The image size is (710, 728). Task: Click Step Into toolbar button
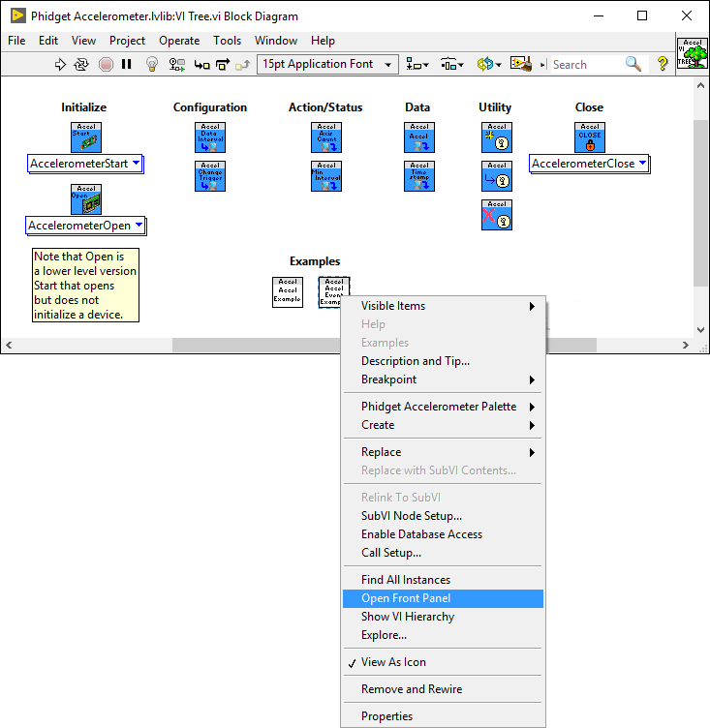point(201,65)
